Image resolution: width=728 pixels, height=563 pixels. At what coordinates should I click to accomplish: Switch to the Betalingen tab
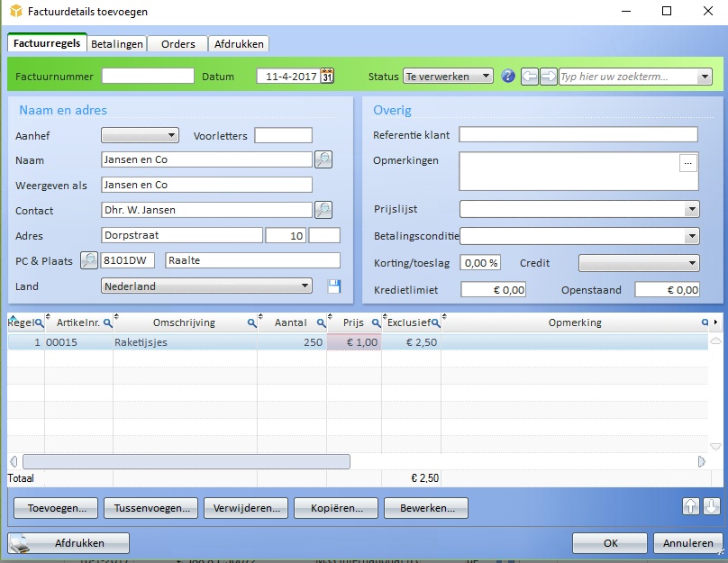click(x=117, y=44)
